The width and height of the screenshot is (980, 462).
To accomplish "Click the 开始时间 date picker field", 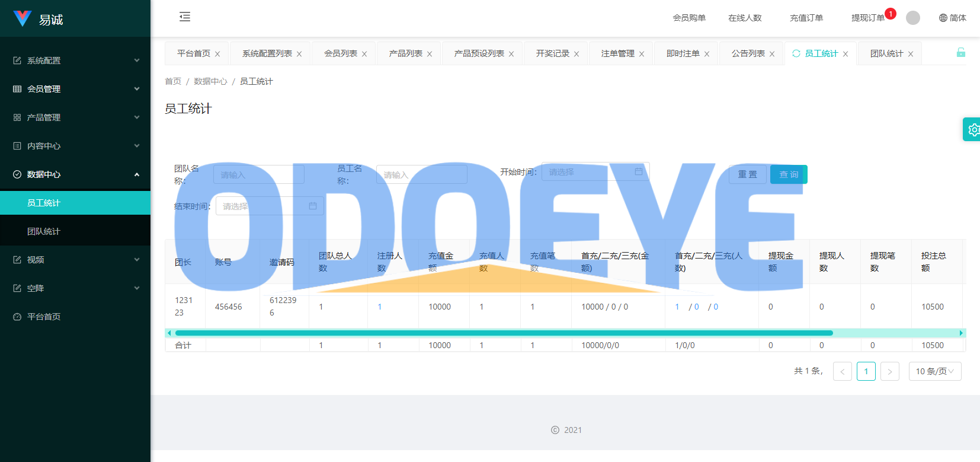I will click(x=595, y=171).
